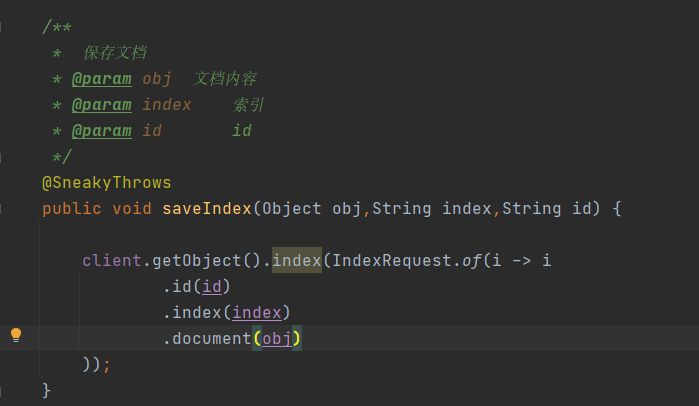Click the underlined obj argument in document()

tap(277, 339)
